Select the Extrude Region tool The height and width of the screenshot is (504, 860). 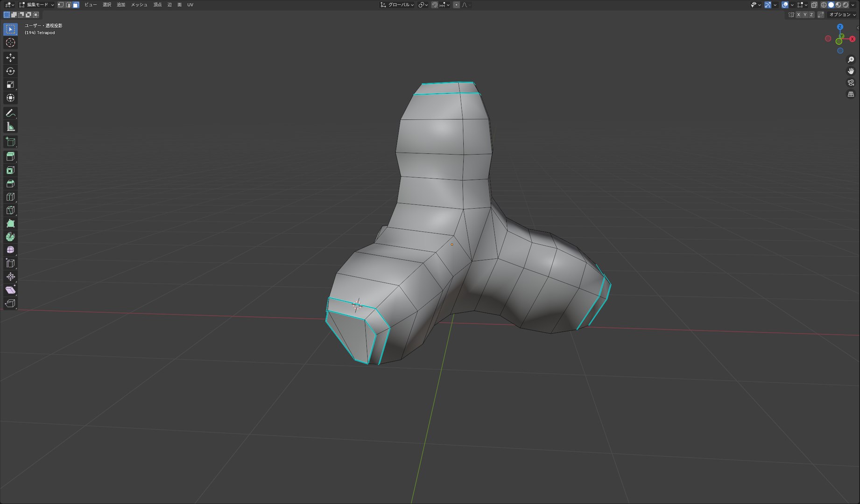tap(10, 156)
